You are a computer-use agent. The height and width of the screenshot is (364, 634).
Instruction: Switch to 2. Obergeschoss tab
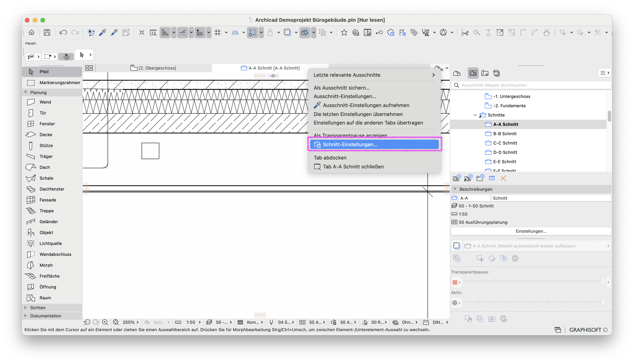pyautogui.click(x=153, y=68)
